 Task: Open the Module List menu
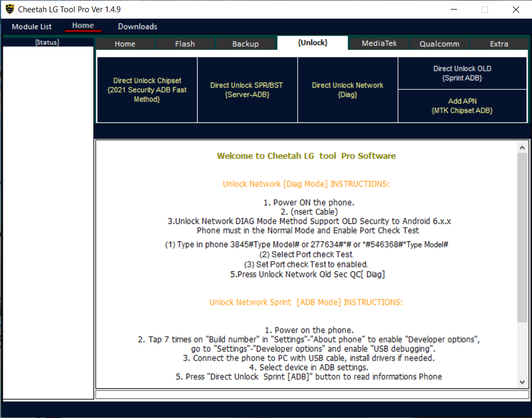coord(31,26)
